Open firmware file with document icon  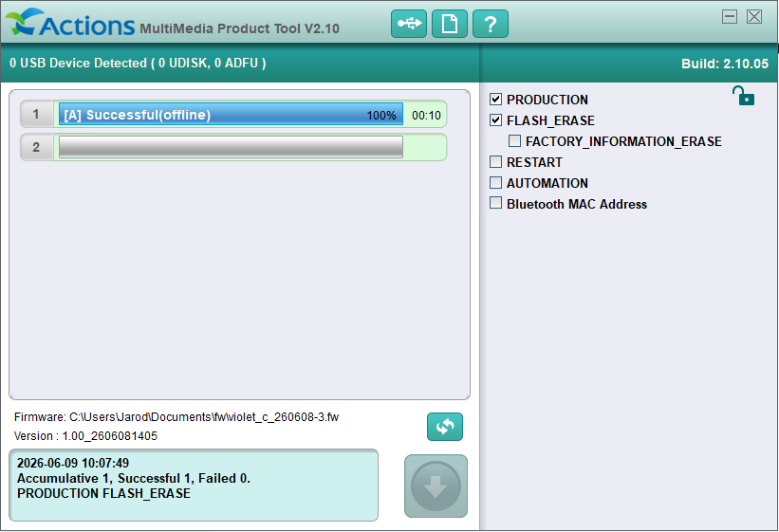[x=449, y=24]
